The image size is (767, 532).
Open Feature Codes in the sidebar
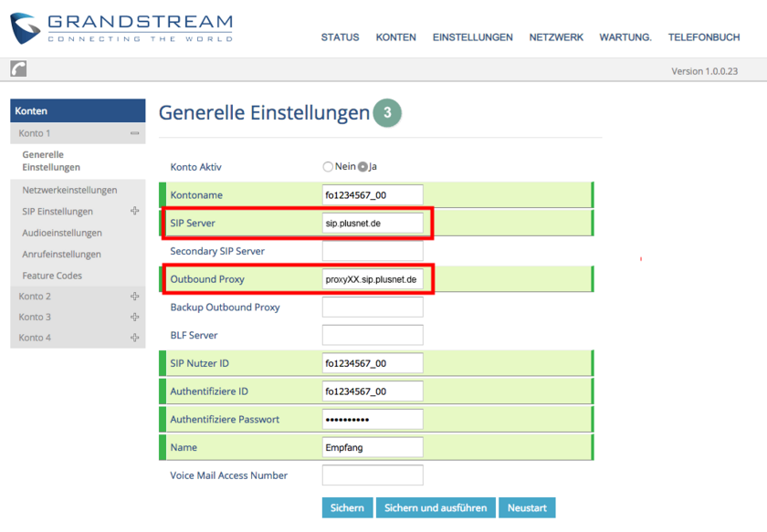click(52, 276)
